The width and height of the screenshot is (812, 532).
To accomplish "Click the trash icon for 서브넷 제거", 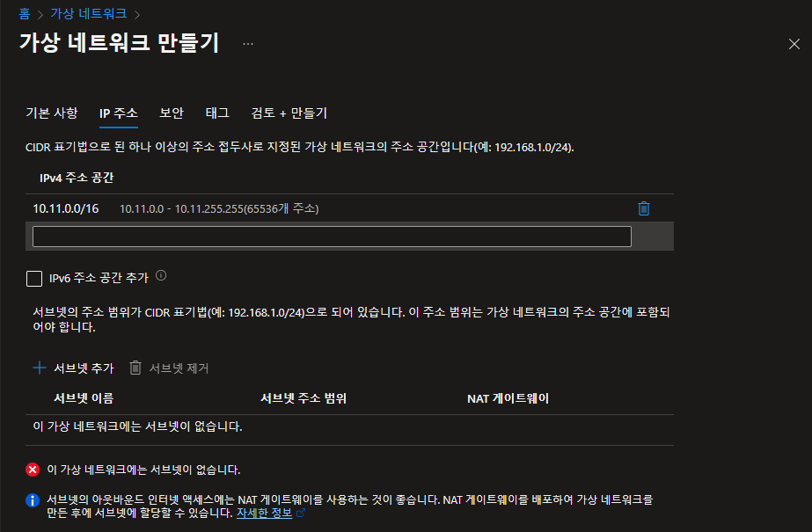I will tap(135, 368).
